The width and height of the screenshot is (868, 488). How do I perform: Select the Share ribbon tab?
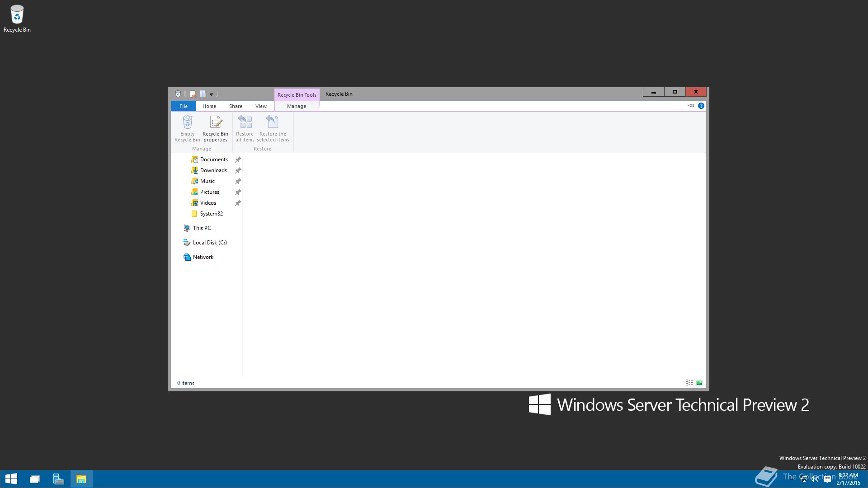236,106
